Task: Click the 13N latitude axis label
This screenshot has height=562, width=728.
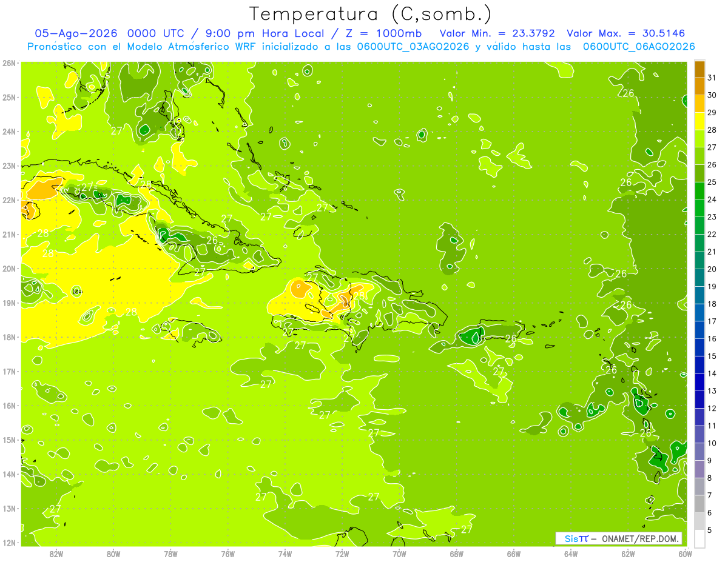Action: click(x=8, y=509)
